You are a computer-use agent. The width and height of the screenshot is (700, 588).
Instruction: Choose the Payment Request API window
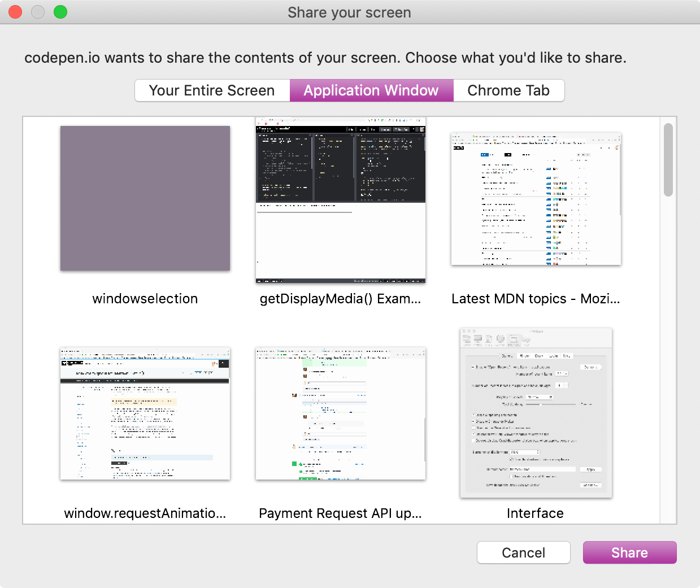[340, 413]
